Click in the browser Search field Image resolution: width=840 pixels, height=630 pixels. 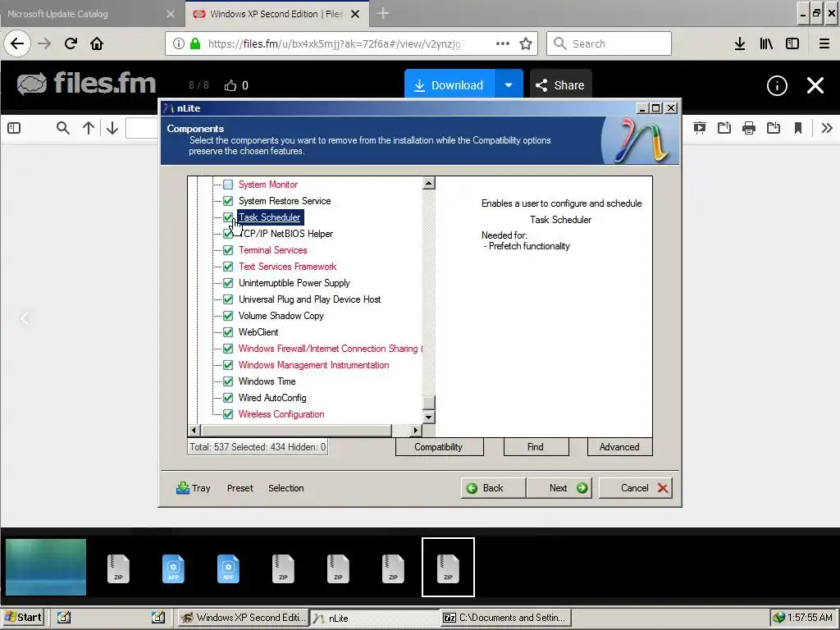pos(609,43)
